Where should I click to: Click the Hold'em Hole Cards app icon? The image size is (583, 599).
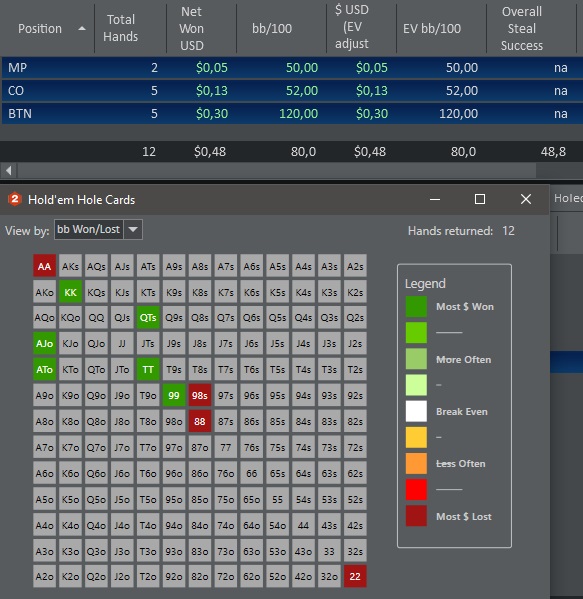tap(15, 199)
